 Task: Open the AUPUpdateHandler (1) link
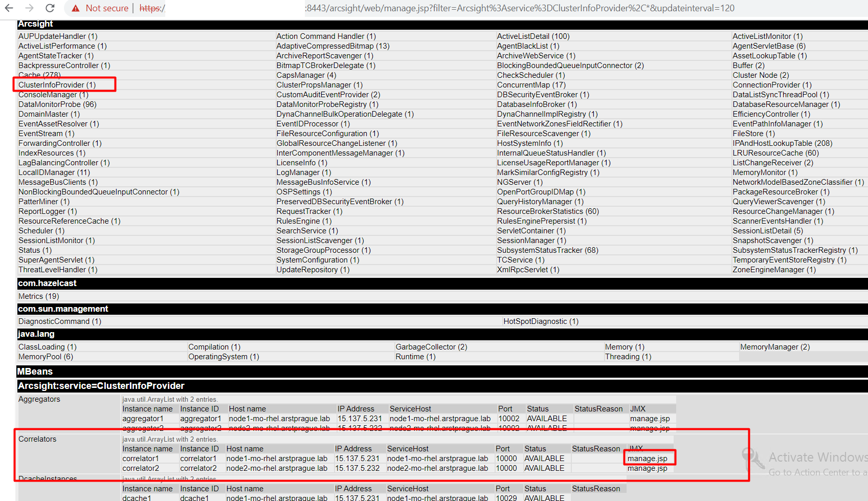58,36
